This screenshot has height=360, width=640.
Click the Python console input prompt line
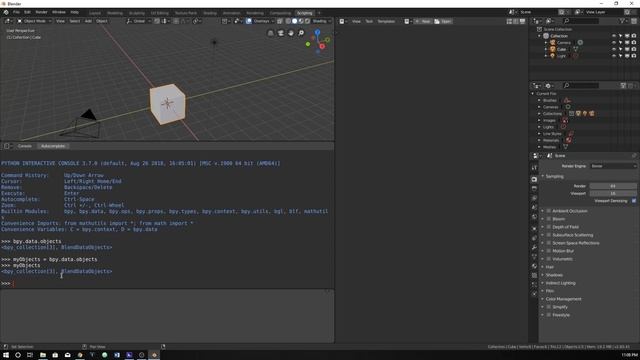pyautogui.click(x=167, y=283)
